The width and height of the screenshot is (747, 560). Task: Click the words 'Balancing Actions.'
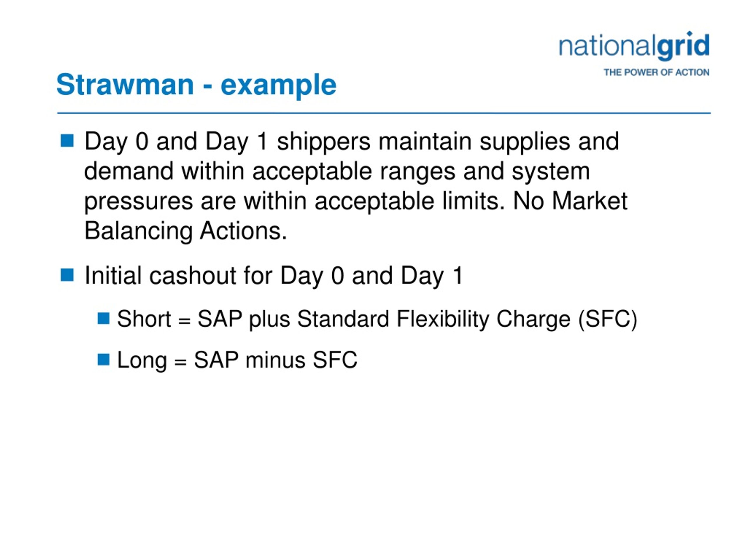[x=186, y=231]
